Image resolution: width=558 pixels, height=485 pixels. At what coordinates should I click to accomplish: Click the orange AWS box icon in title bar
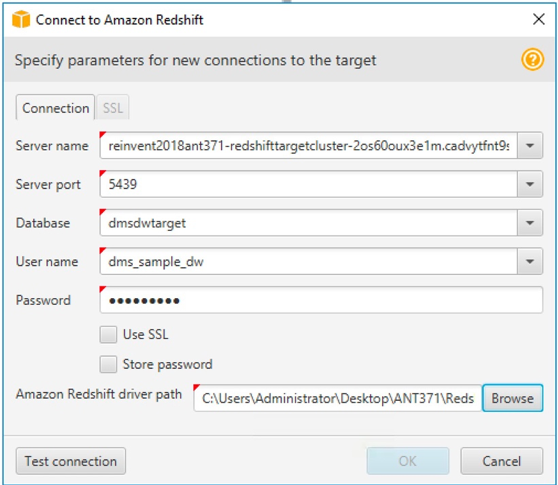tap(21, 19)
